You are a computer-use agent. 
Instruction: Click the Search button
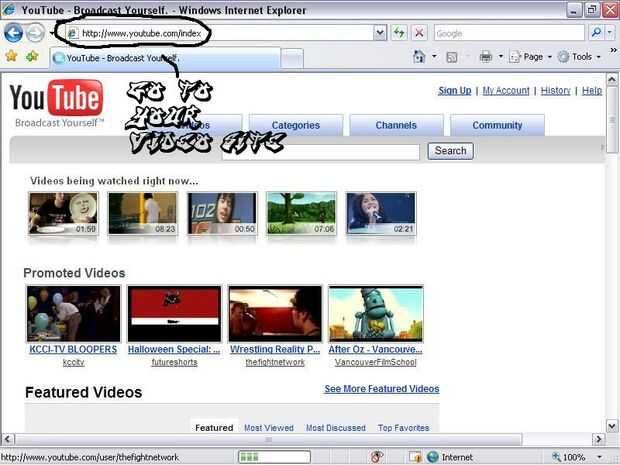coord(450,151)
